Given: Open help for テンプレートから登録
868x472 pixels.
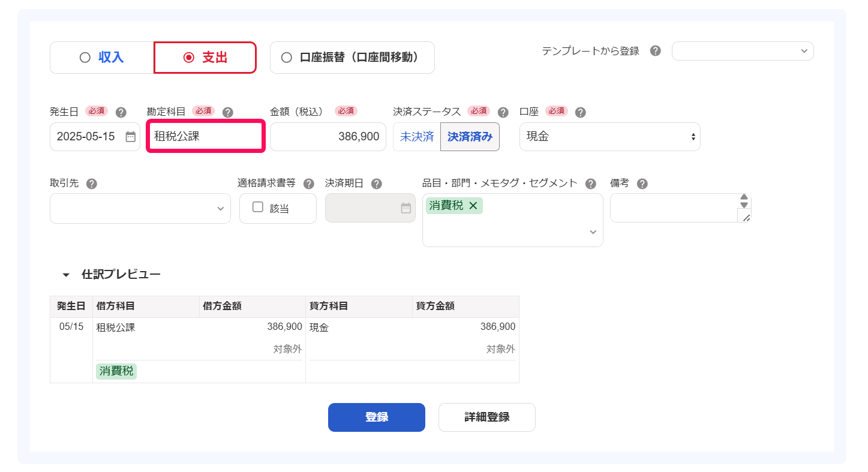Looking at the screenshot, I should [656, 51].
